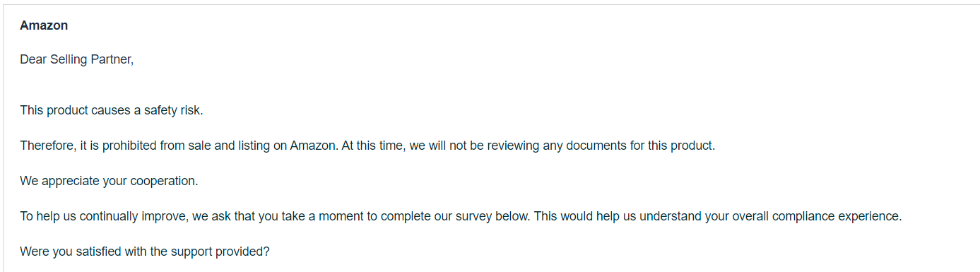Click the 'This product causes a safety risk.' sentence
The height and width of the screenshot is (272, 980).
(x=112, y=110)
